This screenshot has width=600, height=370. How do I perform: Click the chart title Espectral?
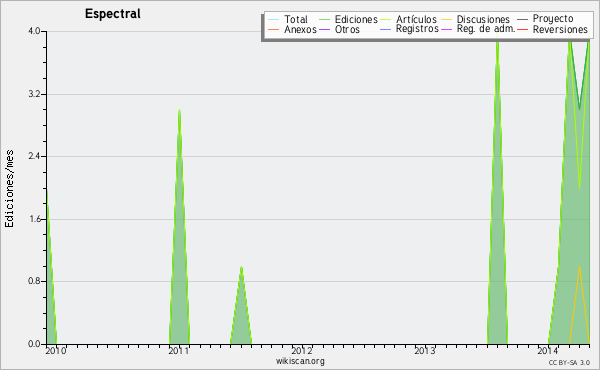tap(112, 14)
